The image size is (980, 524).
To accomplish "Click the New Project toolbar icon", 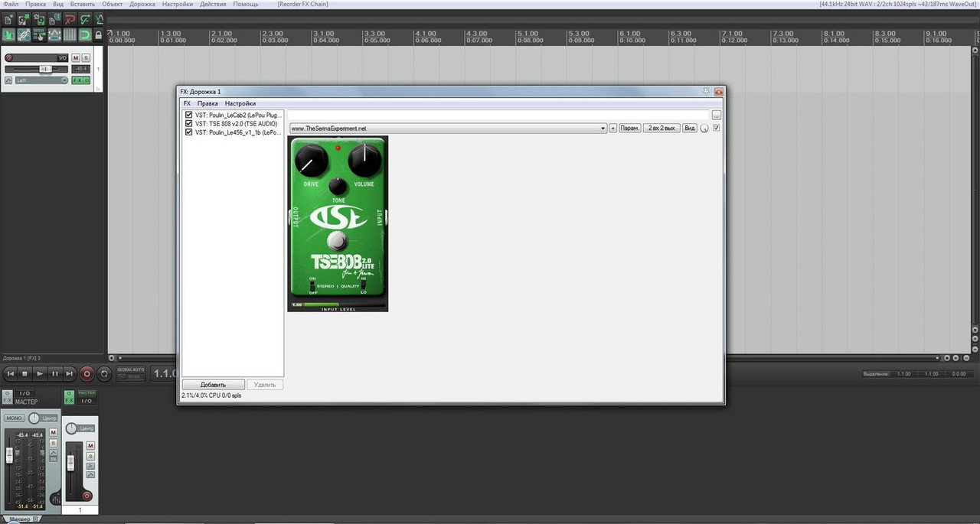I will pyautogui.click(x=8, y=19).
